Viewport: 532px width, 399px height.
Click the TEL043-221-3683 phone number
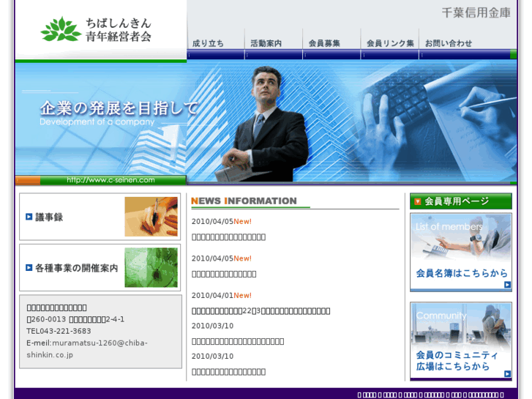59,331
